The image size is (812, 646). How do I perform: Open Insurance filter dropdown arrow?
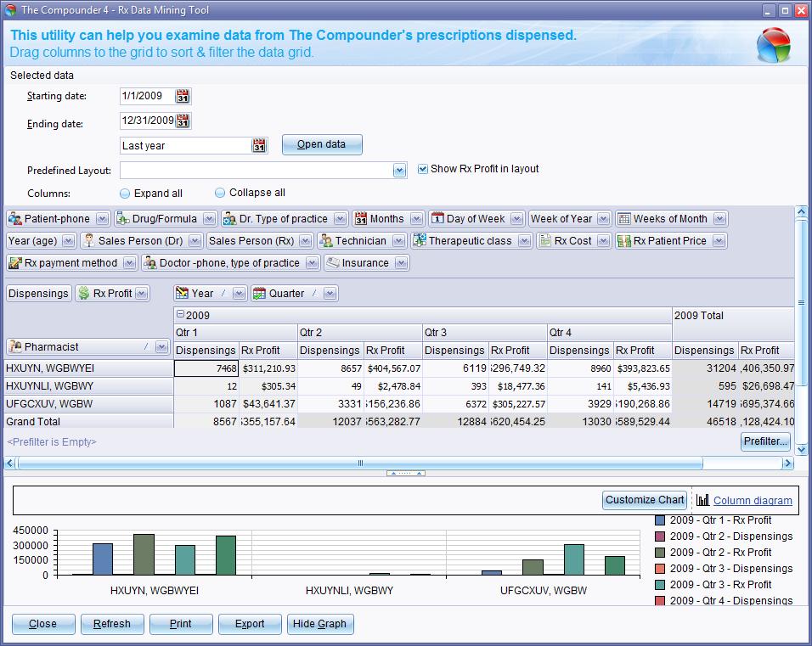(402, 263)
